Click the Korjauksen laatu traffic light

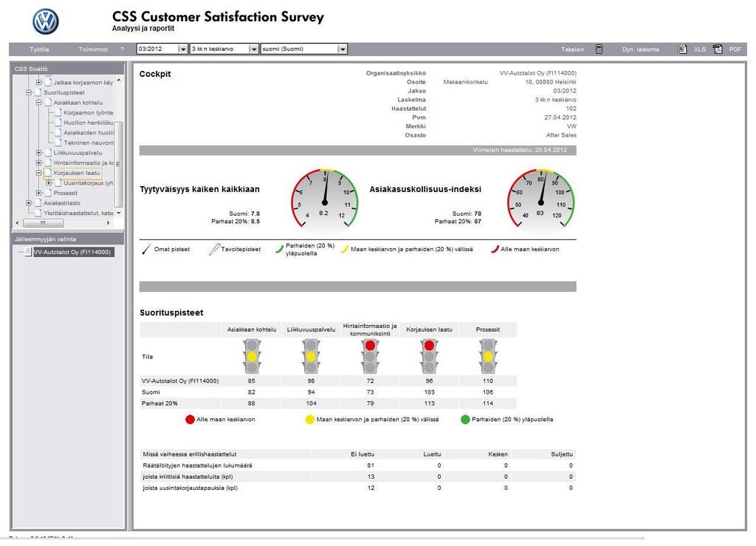tap(429, 356)
